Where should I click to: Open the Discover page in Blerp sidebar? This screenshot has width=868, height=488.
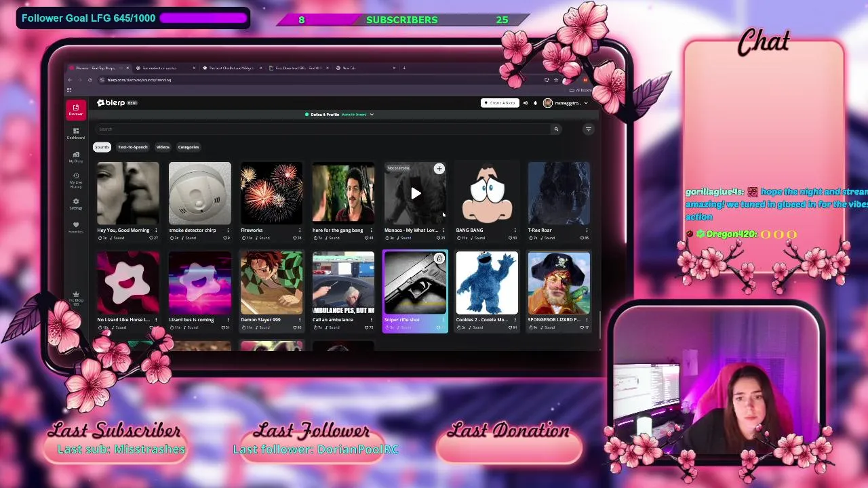[x=75, y=109]
